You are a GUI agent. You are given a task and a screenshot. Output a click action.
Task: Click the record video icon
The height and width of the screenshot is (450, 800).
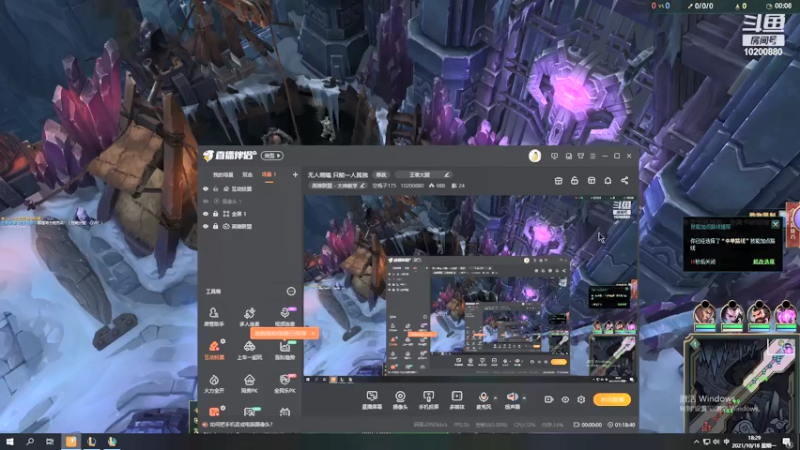(548, 399)
